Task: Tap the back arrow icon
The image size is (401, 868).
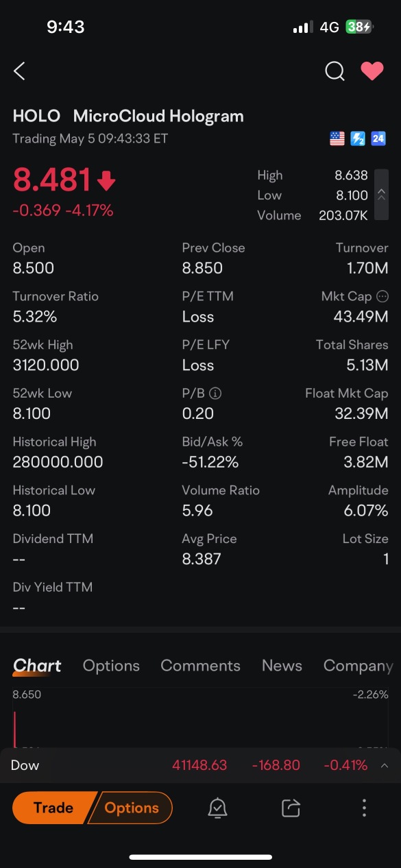Action: click(19, 71)
